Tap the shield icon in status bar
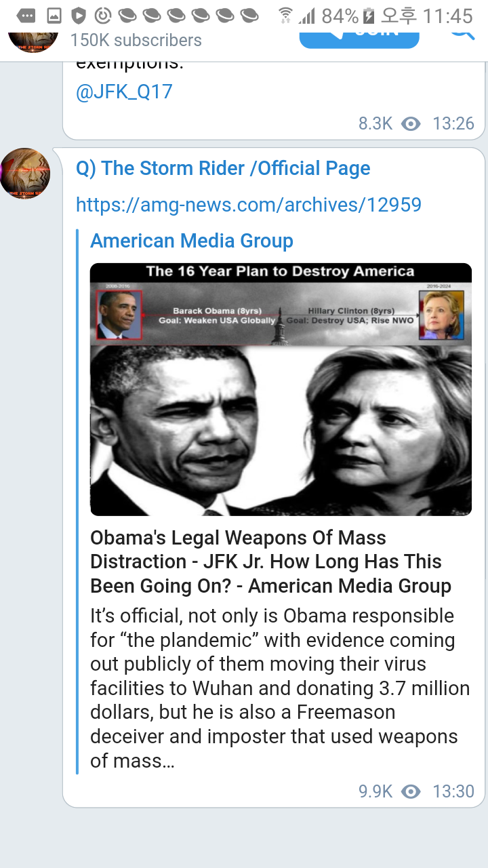Image resolution: width=488 pixels, height=868 pixels. 79,15
